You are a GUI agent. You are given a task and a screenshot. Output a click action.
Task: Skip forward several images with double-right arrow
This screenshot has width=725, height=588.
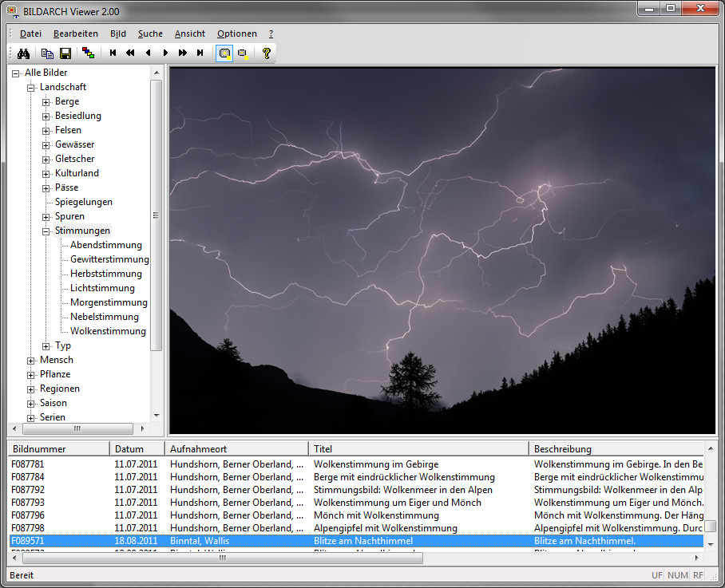(x=183, y=53)
